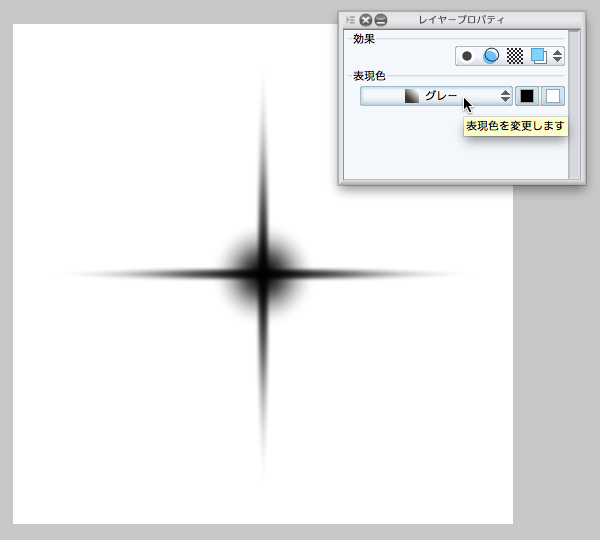The width and height of the screenshot is (600, 540).
Task: Open the layer property panel menu icon
Action: click(350, 20)
